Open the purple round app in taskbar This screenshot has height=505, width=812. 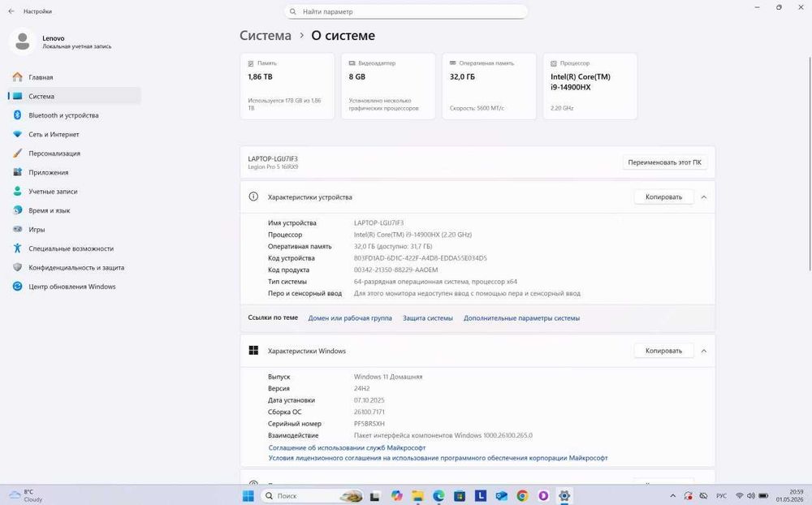543,496
